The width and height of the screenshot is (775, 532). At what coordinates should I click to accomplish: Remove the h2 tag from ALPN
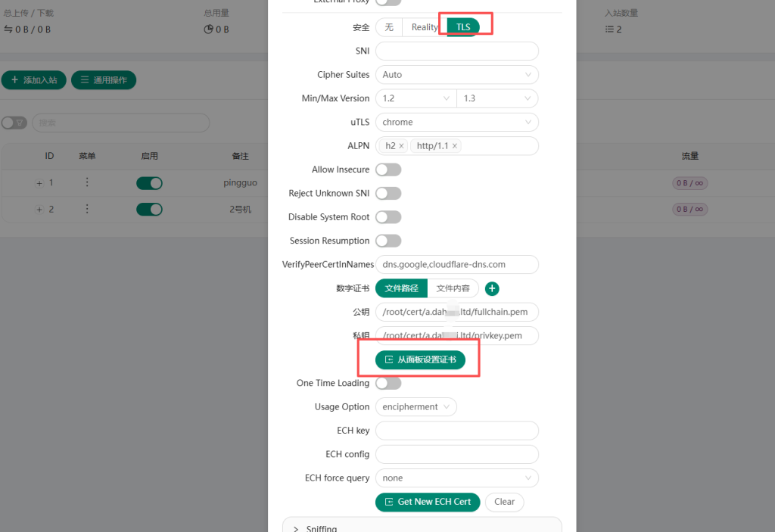coord(401,146)
